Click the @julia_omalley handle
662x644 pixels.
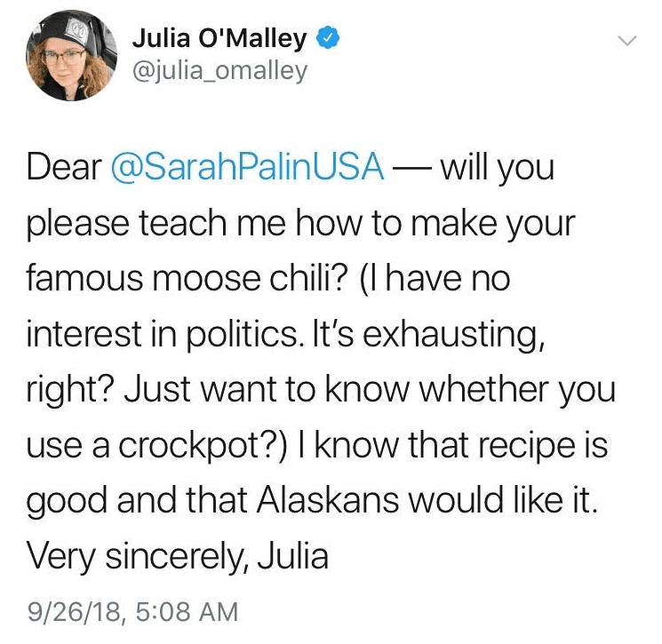220,71
